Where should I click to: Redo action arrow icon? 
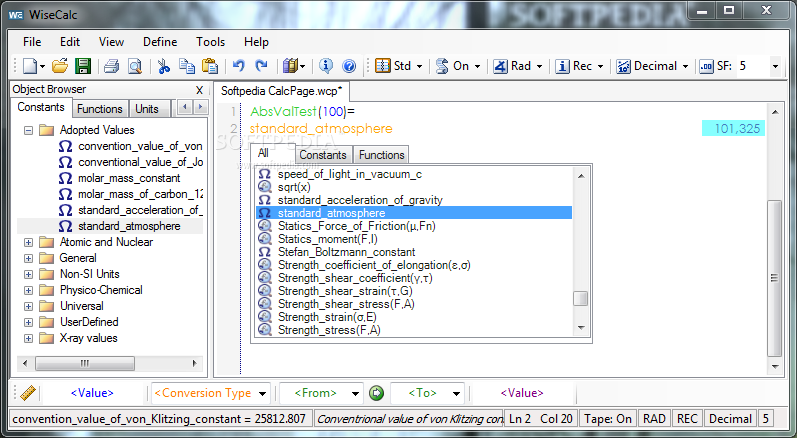(x=261, y=66)
